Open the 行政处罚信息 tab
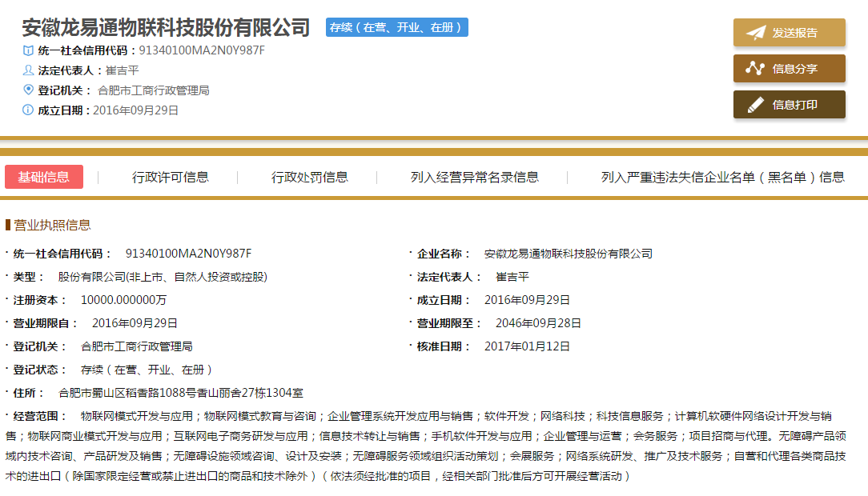This screenshot has width=868, height=496. [309, 177]
